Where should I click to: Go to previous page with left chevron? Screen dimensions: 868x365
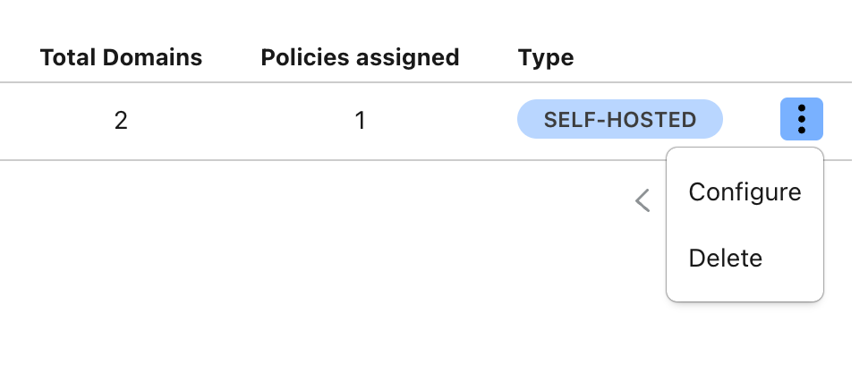pyautogui.click(x=642, y=200)
